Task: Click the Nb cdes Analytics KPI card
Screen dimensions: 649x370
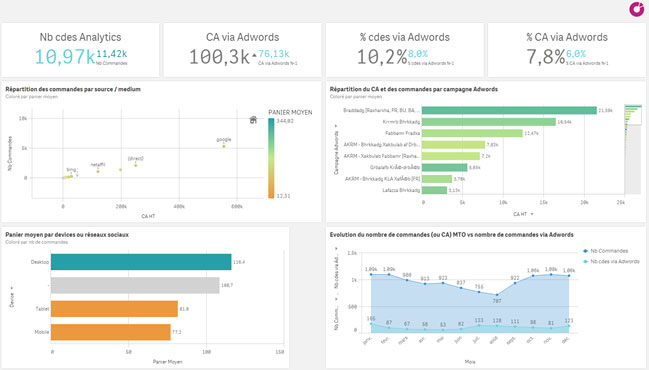Action: tap(80, 50)
